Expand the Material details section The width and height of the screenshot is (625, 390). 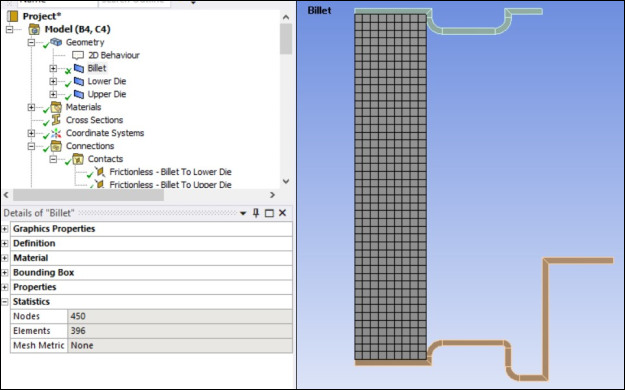pos(5,258)
